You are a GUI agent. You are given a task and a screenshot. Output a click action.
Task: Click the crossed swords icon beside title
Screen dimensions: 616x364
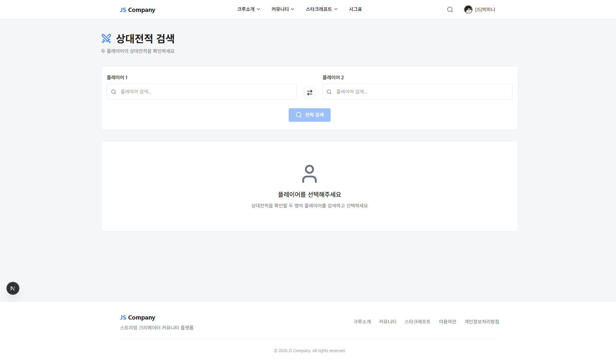click(106, 39)
